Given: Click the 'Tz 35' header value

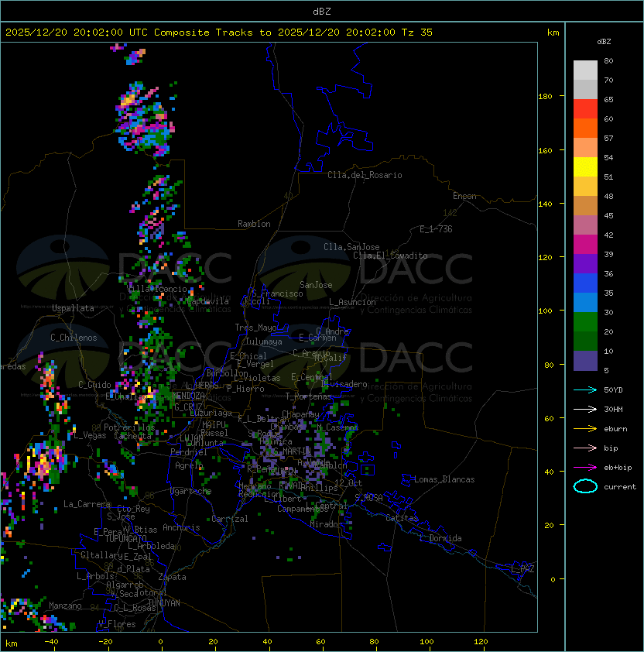Looking at the screenshot, I should tap(417, 33).
